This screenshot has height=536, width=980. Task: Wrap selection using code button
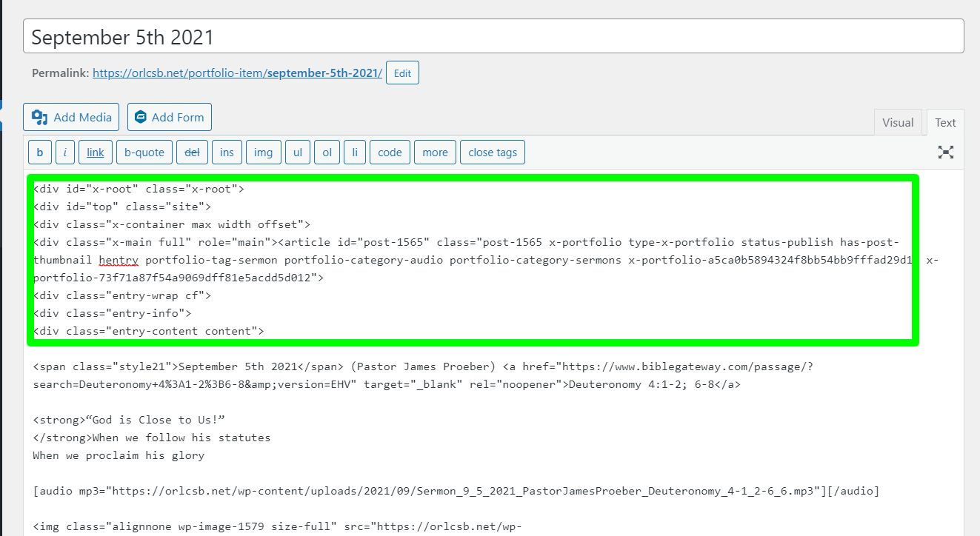click(x=390, y=153)
